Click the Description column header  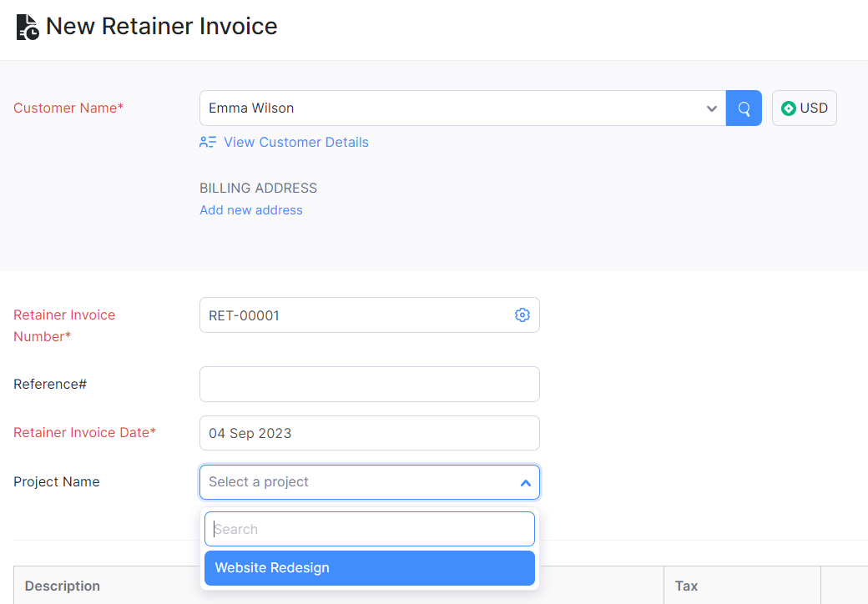[63, 586]
